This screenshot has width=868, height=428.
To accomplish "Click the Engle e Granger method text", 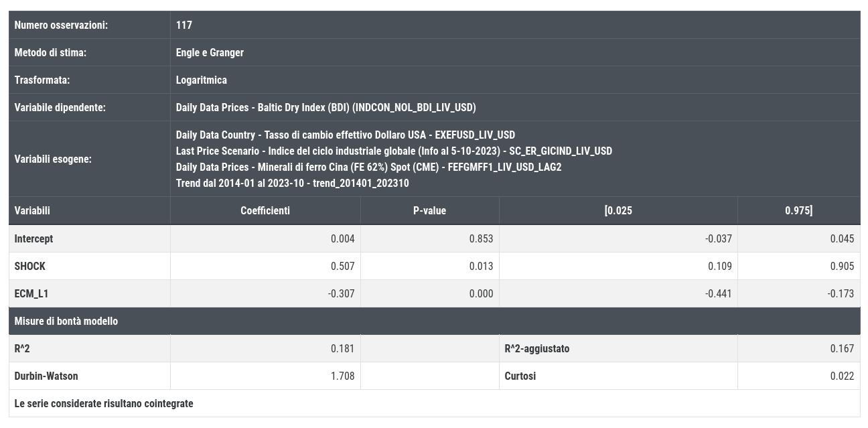I will tap(210, 52).
